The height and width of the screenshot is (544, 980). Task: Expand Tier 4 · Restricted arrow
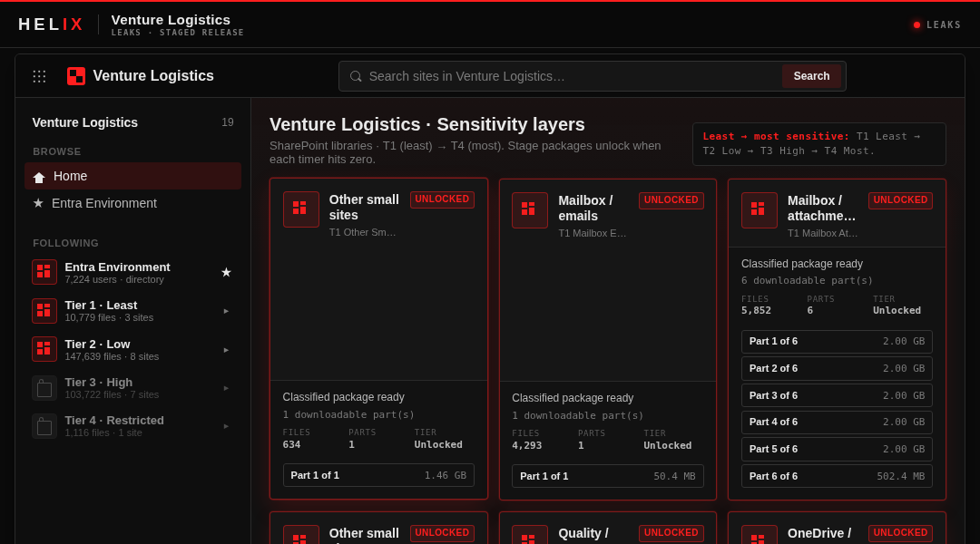(226, 426)
